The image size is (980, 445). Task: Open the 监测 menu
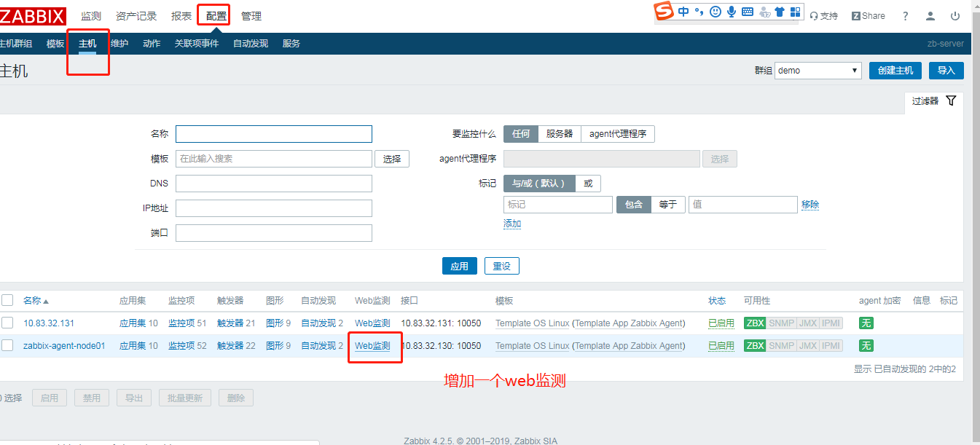click(x=91, y=16)
